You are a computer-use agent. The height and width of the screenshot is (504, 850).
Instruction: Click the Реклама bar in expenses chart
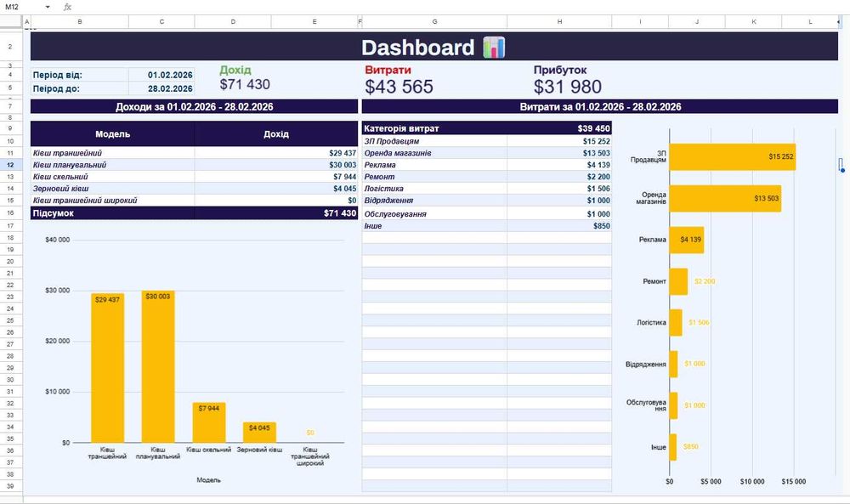tap(687, 240)
